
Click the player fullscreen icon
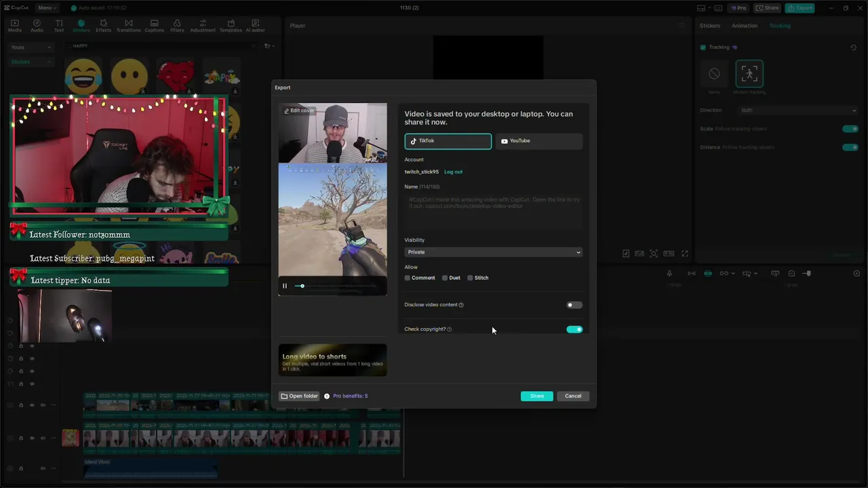pos(685,253)
